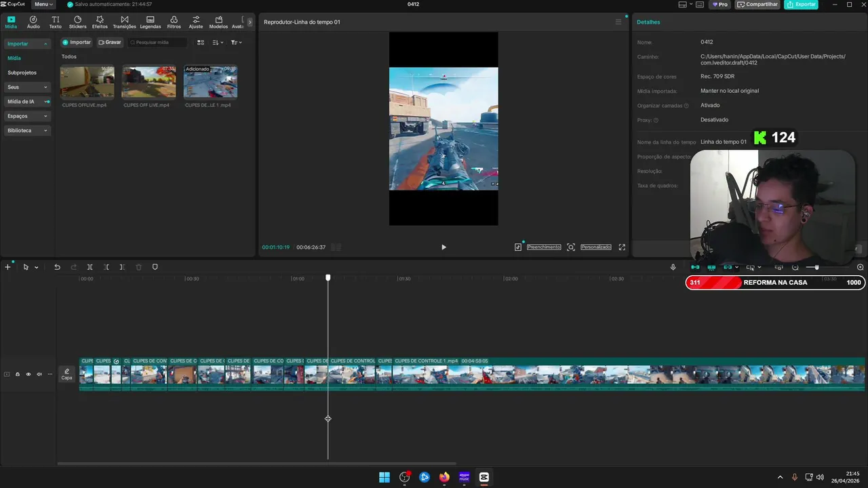This screenshot has height=488, width=868.
Task: Expand the Espaços sidebar section
Action: pos(27,116)
